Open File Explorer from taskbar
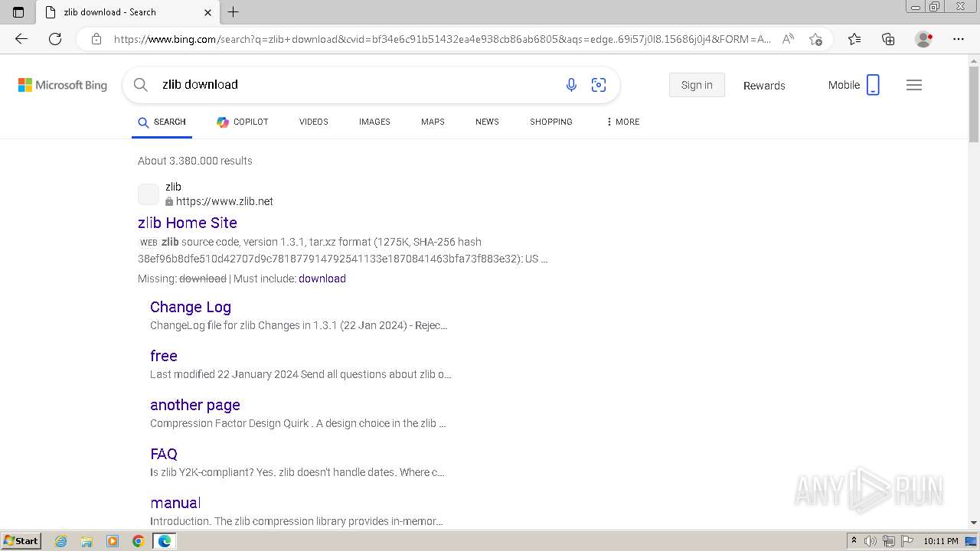980x551 pixels. pos(87,541)
